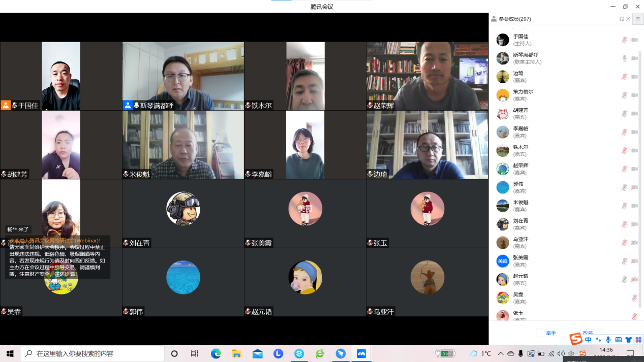Click the camera icon in 策力格尔's row
Screen dimensions: 644x362
[634, 95]
